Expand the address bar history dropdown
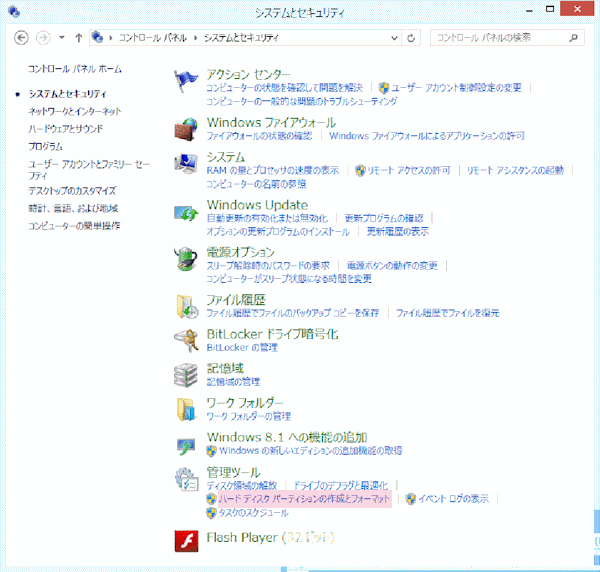This screenshot has height=572, width=600. [394, 38]
